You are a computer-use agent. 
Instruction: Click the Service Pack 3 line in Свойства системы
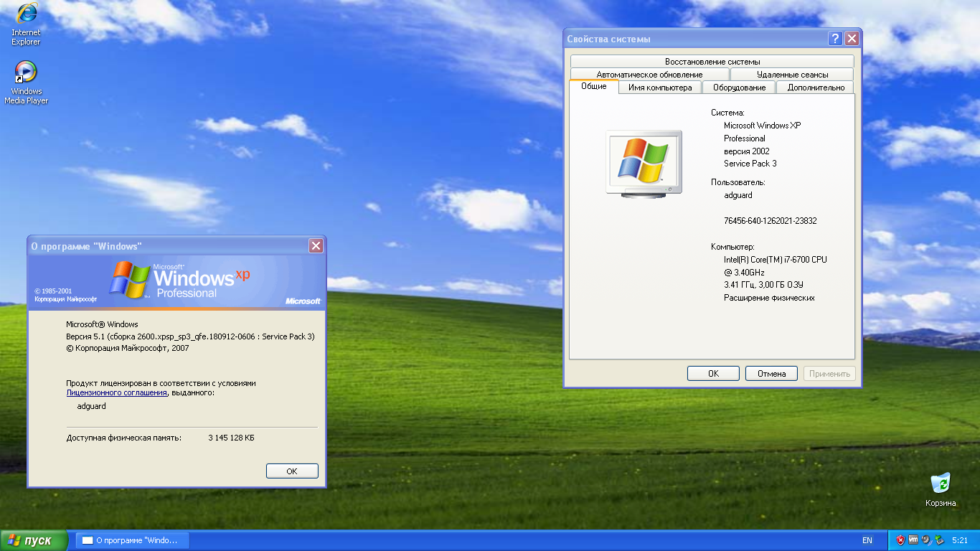point(750,164)
